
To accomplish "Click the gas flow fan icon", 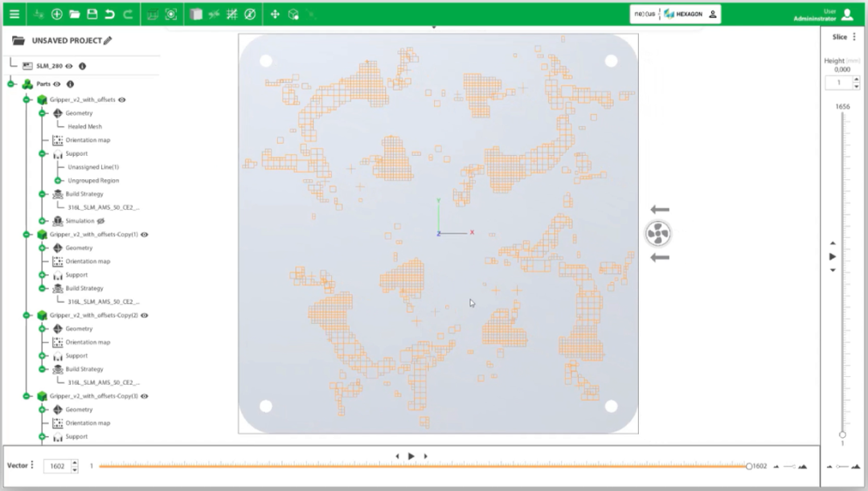I will pos(658,234).
